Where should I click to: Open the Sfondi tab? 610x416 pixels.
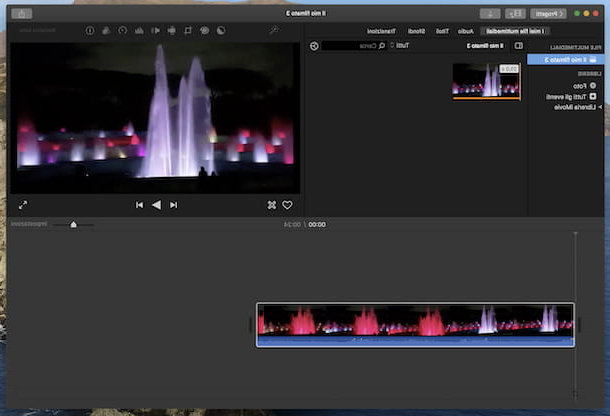(416, 31)
